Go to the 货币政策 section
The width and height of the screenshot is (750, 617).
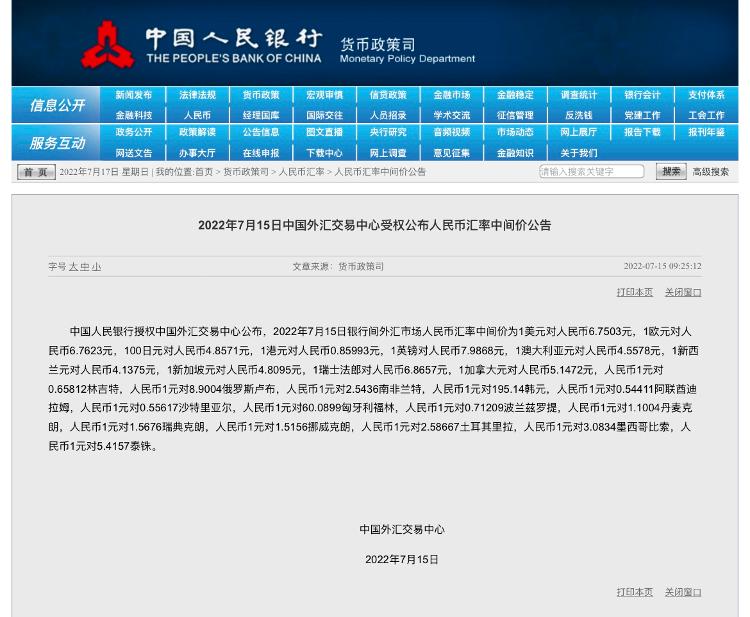click(x=261, y=95)
